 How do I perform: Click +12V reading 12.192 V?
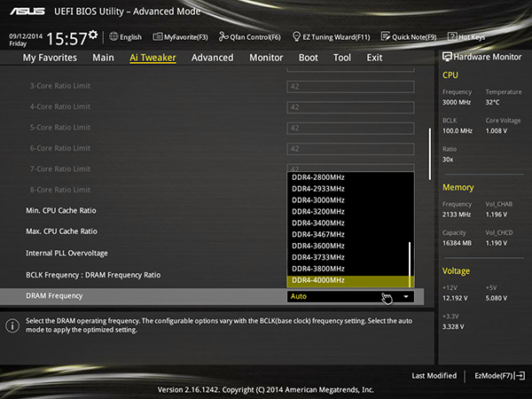tap(455, 298)
